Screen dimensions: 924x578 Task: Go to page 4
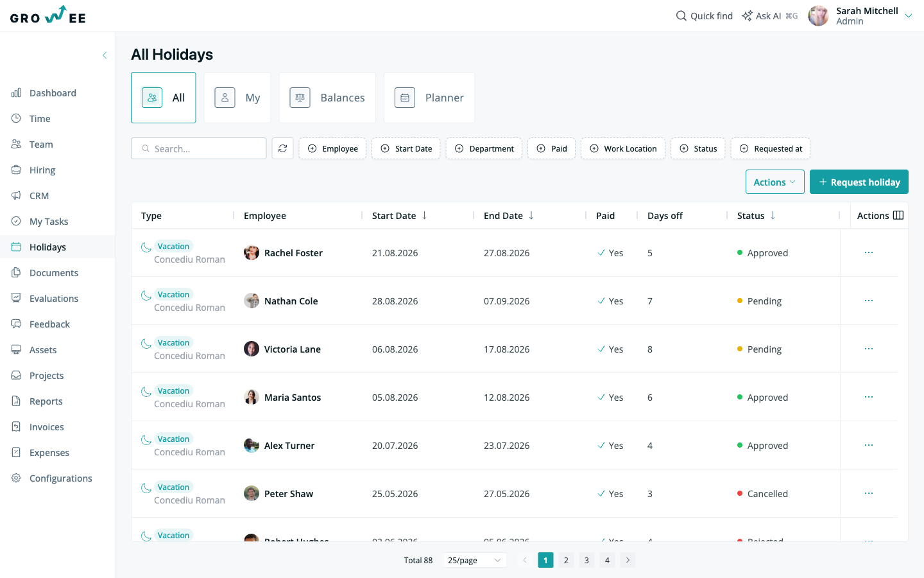(x=607, y=560)
